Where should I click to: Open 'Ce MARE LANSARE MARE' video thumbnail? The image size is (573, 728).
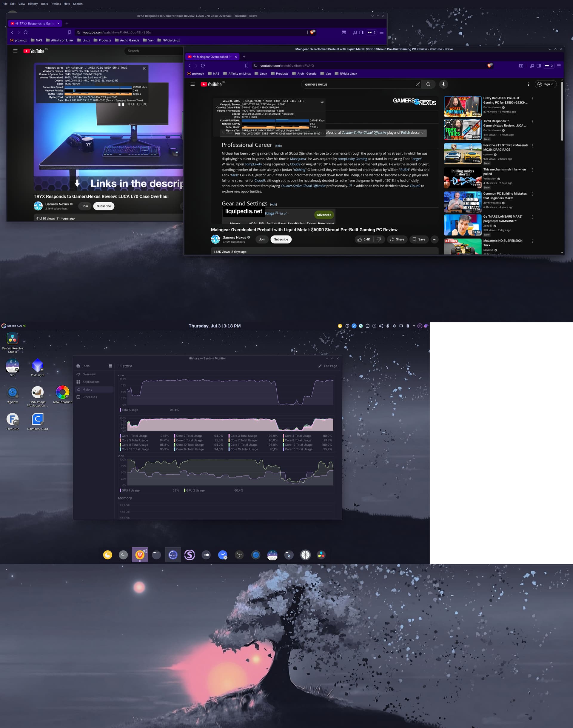click(x=462, y=225)
